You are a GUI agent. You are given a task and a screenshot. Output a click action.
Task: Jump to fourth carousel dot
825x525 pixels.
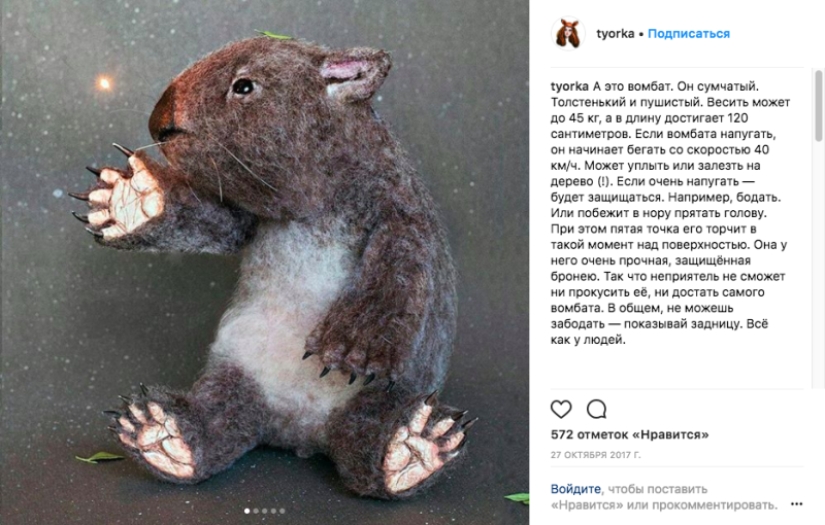(x=274, y=511)
